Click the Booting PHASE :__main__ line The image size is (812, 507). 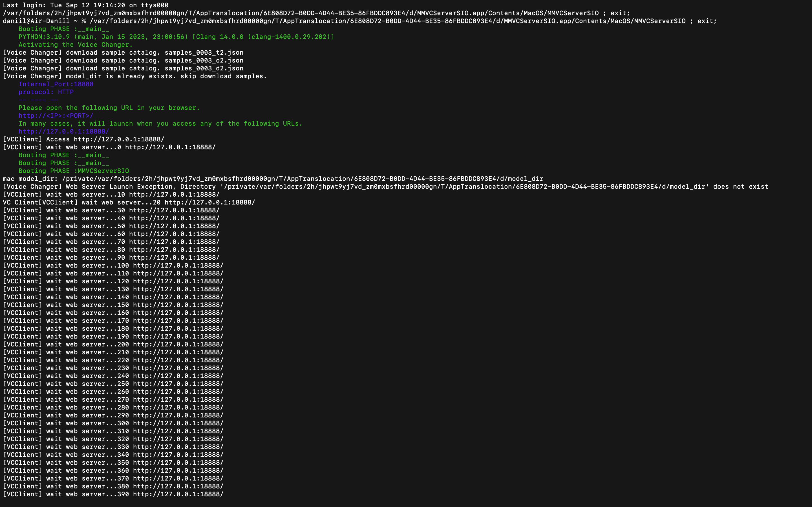[63, 29]
